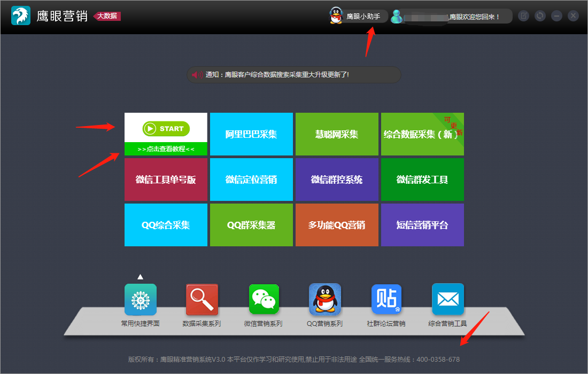The image size is (588, 374).
Task: Click the hotline number 400-0358-678
Action: click(x=438, y=360)
